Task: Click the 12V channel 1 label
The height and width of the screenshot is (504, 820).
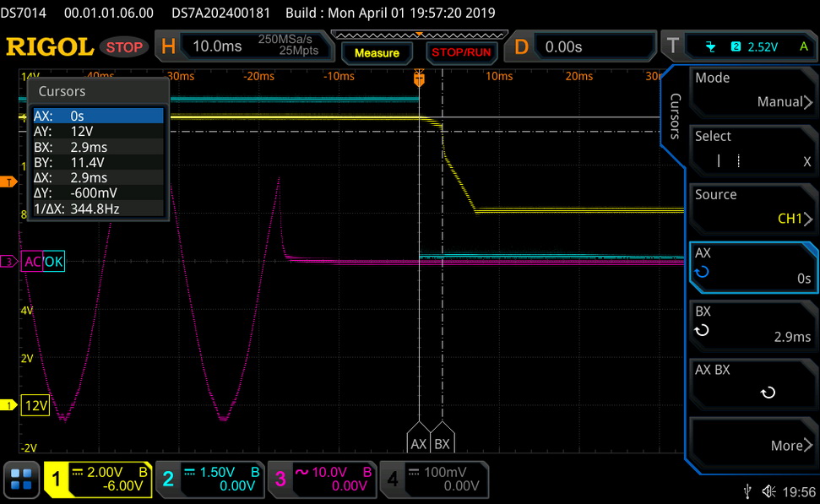Action: click(x=35, y=405)
